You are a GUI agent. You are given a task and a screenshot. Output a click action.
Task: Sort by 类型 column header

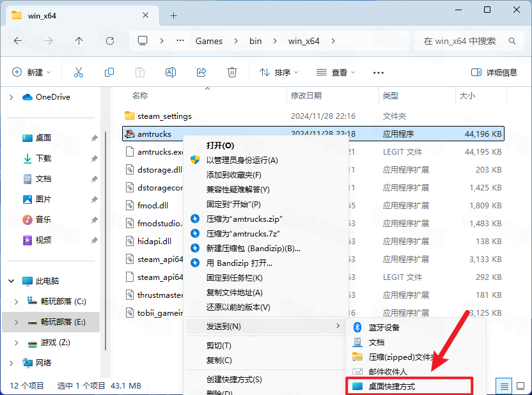coord(391,96)
